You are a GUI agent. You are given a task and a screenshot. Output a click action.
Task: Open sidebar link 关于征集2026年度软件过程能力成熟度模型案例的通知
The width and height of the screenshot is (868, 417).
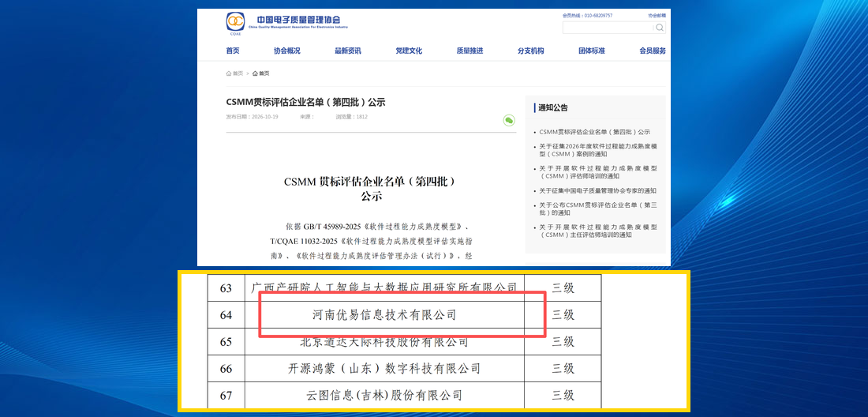pos(598,150)
